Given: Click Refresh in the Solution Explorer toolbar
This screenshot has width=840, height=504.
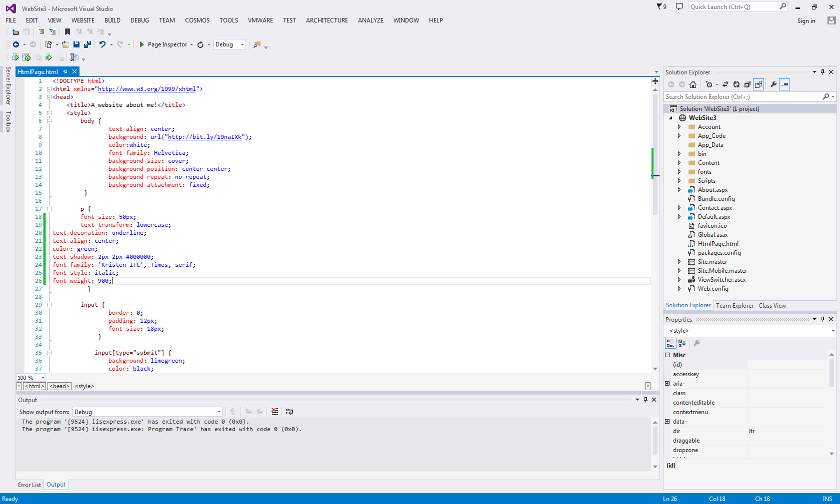Looking at the screenshot, I should pos(736,84).
